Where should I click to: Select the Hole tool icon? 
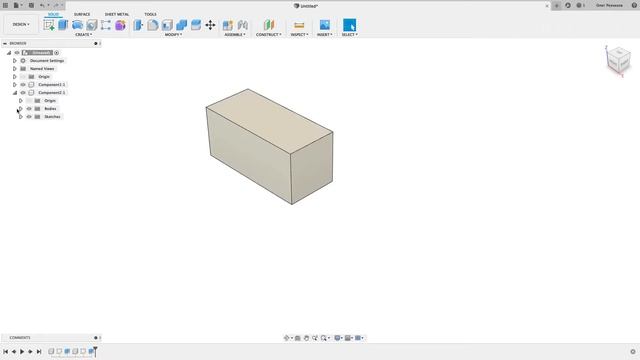tap(91, 25)
